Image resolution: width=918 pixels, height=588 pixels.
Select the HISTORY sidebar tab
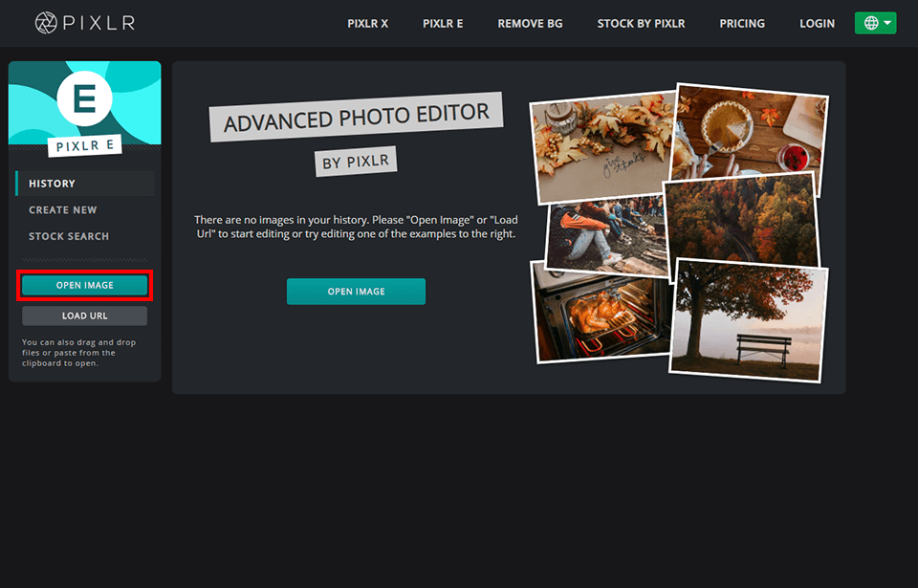pos(85,184)
